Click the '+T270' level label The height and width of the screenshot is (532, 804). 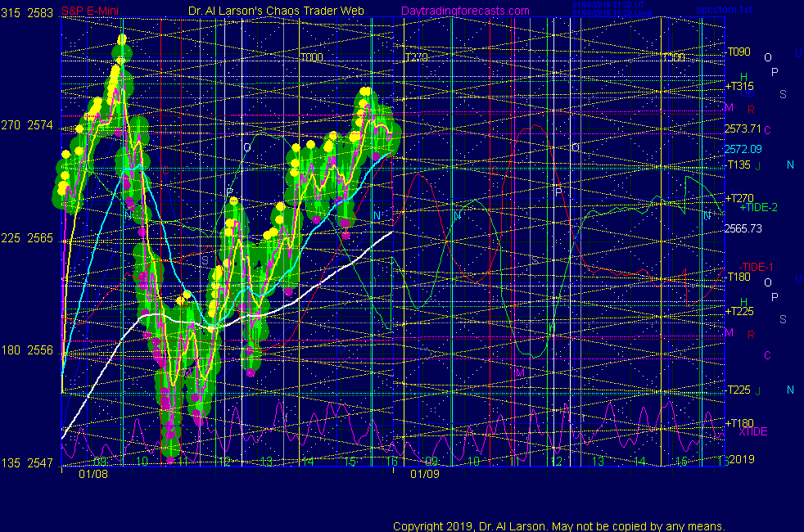(739, 198)
